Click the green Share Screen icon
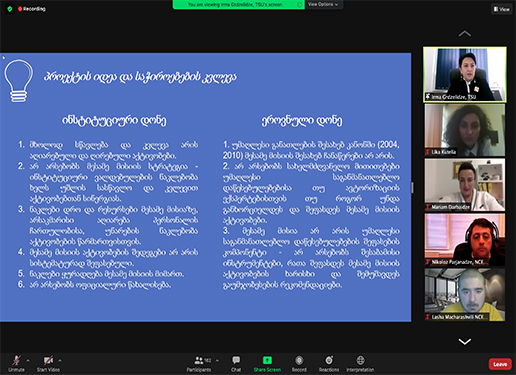 (x=267, y=360)
